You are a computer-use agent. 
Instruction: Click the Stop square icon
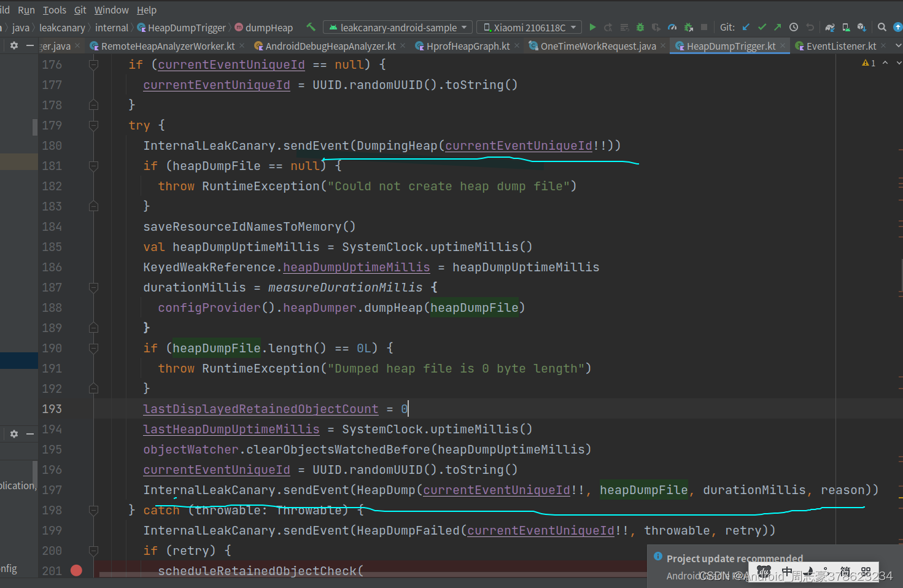(704, 27)
